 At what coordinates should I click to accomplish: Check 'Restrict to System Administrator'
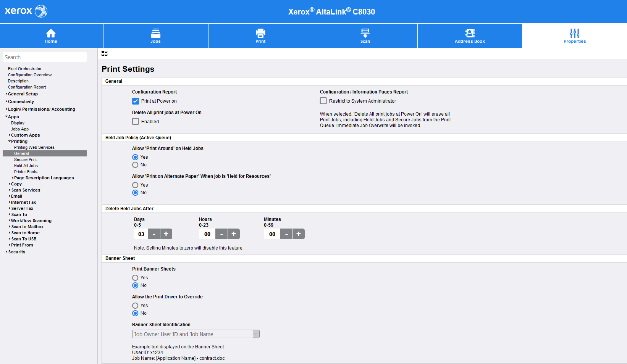323,101
